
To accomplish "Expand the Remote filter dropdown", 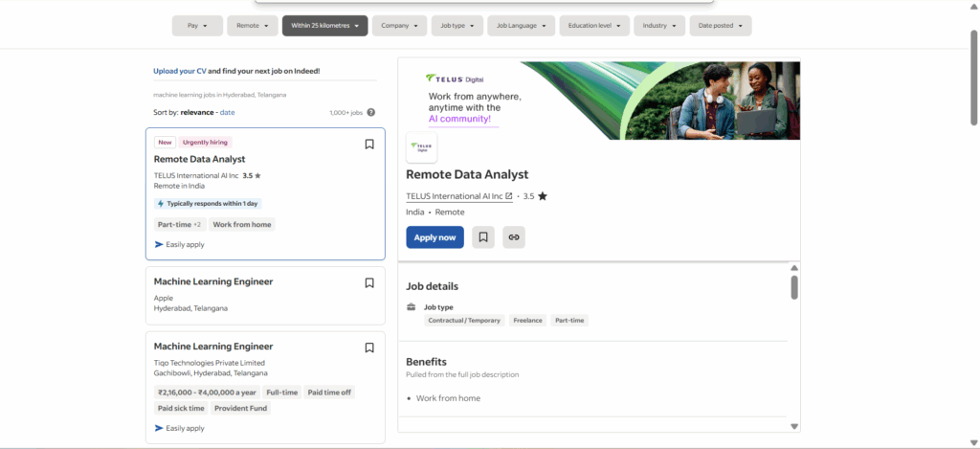I will [253, 26].
